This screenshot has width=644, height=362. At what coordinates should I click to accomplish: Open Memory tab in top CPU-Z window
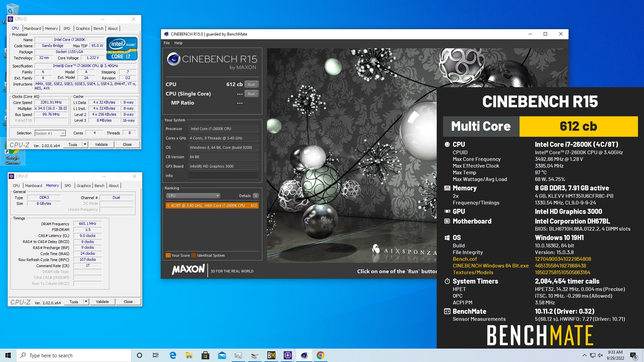pos(51,28)
